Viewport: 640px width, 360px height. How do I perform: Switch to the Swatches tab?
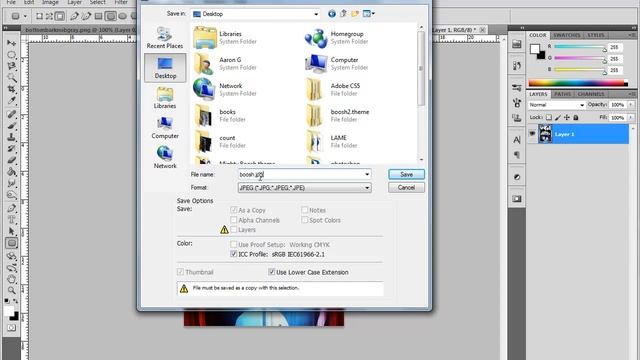click(567, 36)
